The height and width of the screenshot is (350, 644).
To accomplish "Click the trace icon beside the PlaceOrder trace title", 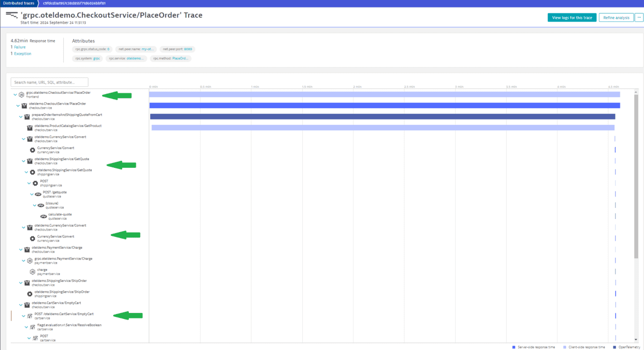I will click(x=11, y=16).
